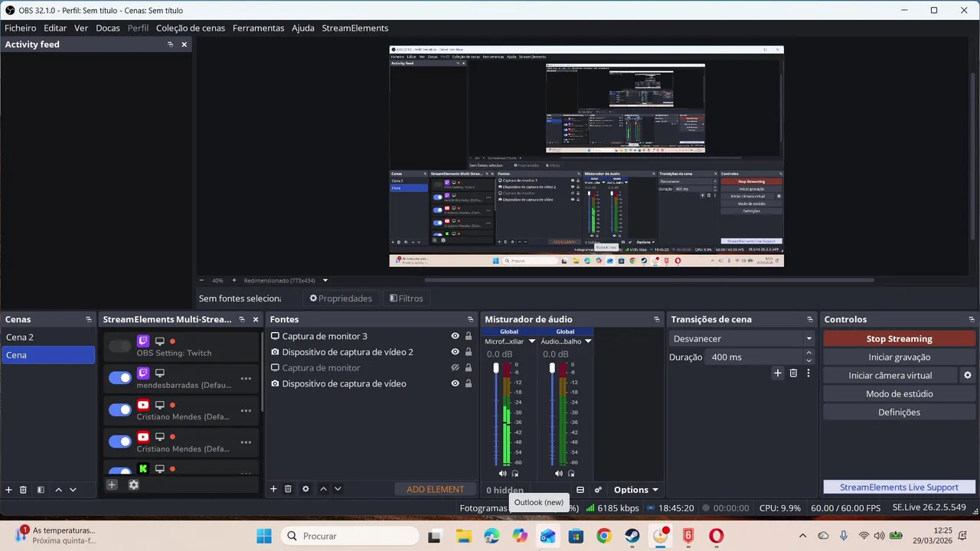The image size is (980, 551).
Task: Move selected scene up in Cenas
Action: click(x=58, y=490)
